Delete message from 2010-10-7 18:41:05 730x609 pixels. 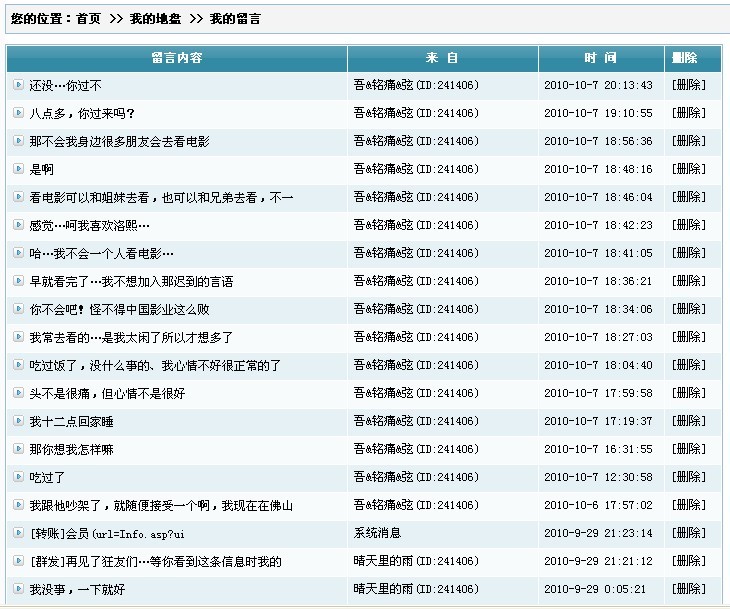coord(689,253)
